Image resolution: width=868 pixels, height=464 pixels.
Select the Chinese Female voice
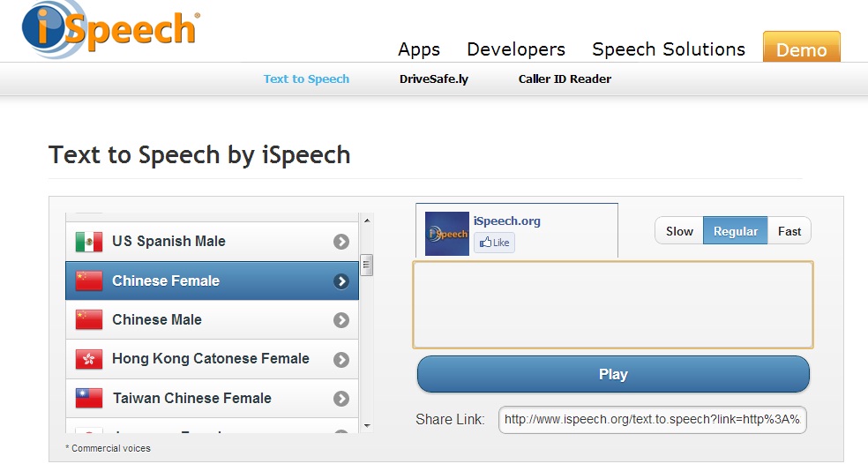coord(212,281)
